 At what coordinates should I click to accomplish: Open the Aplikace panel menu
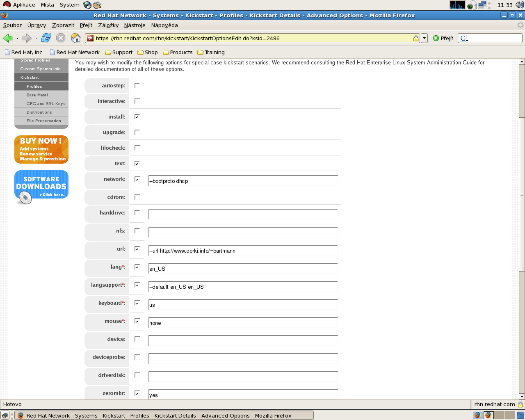pyautogui.click(x=24, y=5)
